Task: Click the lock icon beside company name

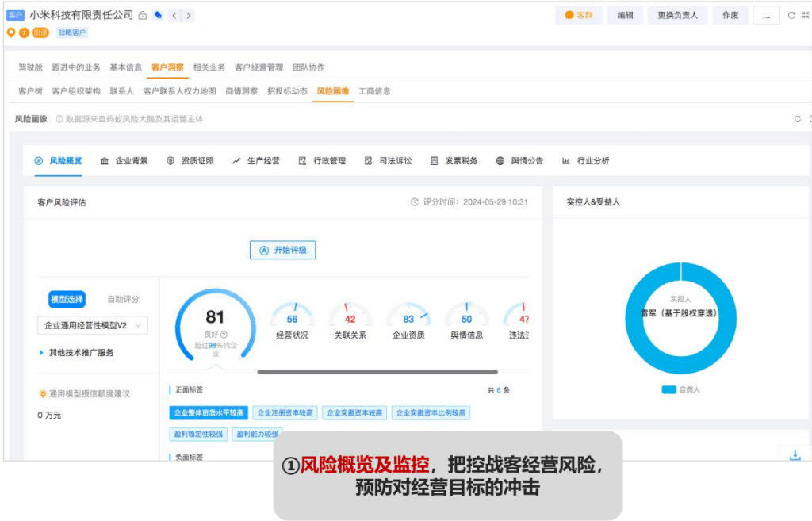Action: (x=143, y=16)
